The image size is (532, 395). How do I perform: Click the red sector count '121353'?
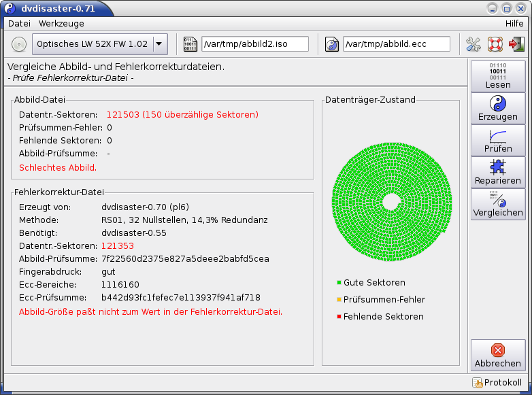pos(118,246)
